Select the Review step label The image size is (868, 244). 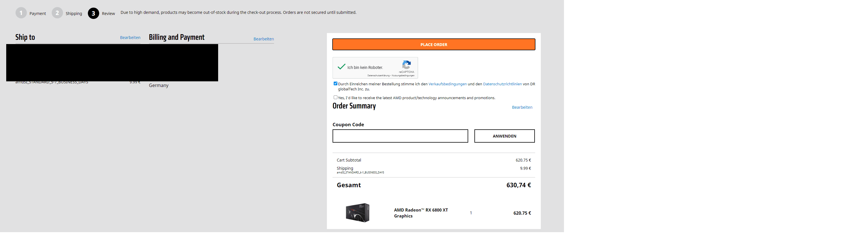(108, 14)
